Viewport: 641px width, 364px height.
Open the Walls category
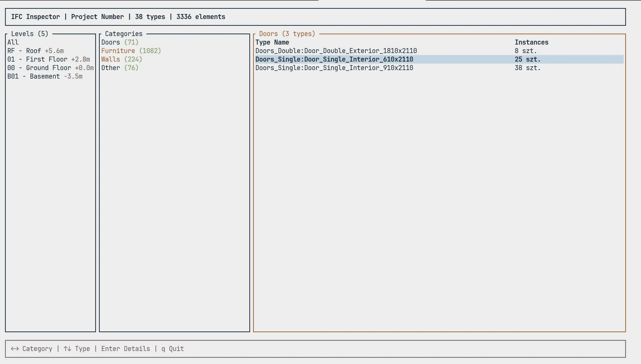pos(121,59)
